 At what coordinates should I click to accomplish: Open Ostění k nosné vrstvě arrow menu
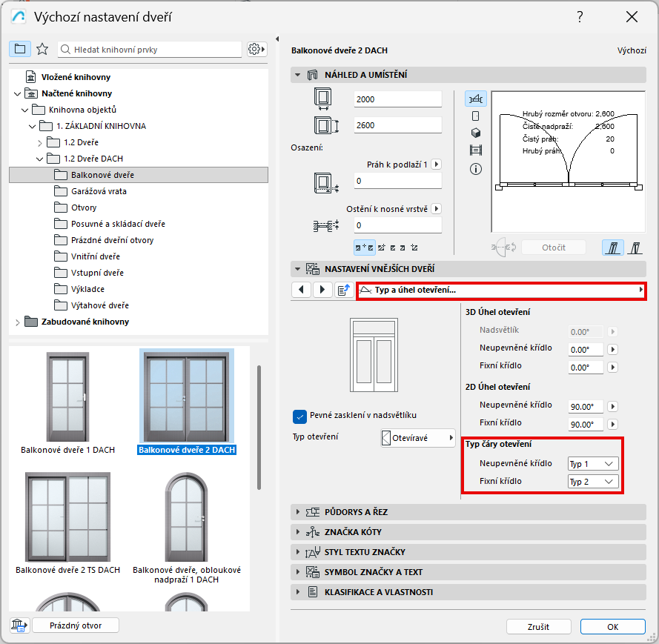click(437, 208)
